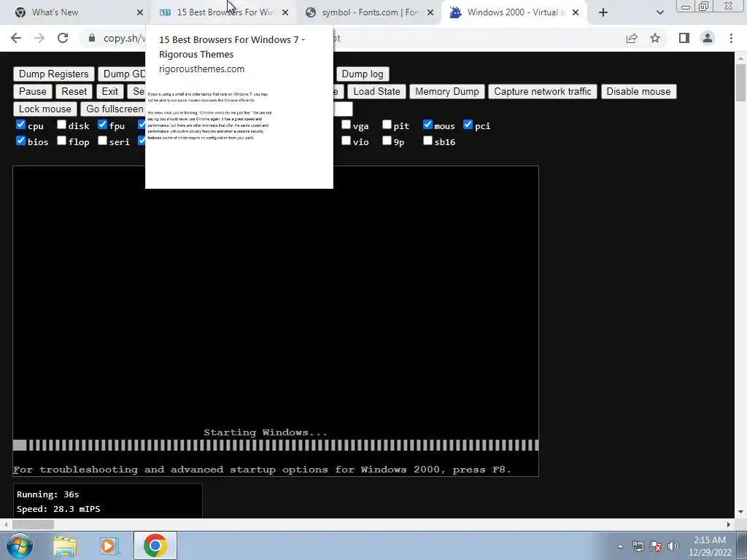The image size is (747, 560).
Task: Toggle the bios checkbox
Action: click(20, 141)
